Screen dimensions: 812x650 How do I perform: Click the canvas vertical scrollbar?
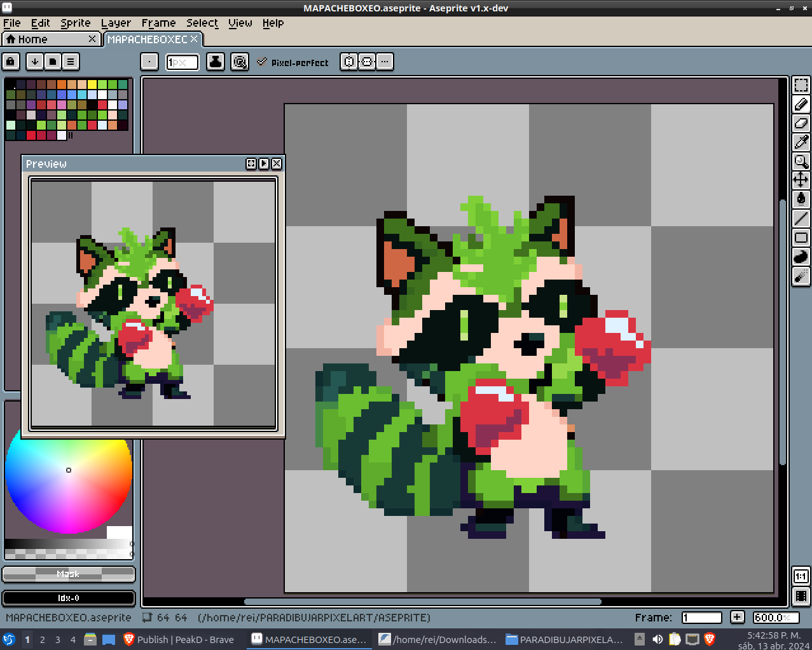pyautogui.click(x=783, y=332)
